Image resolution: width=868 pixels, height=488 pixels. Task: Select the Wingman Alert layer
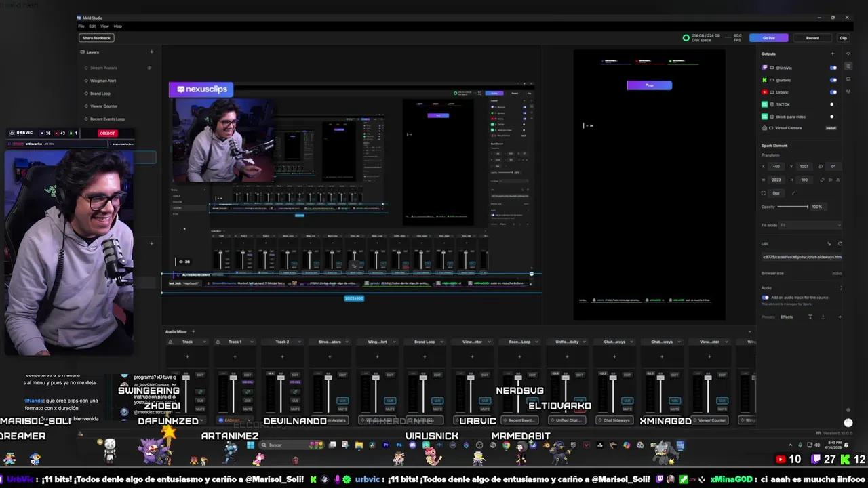[103, 81]
